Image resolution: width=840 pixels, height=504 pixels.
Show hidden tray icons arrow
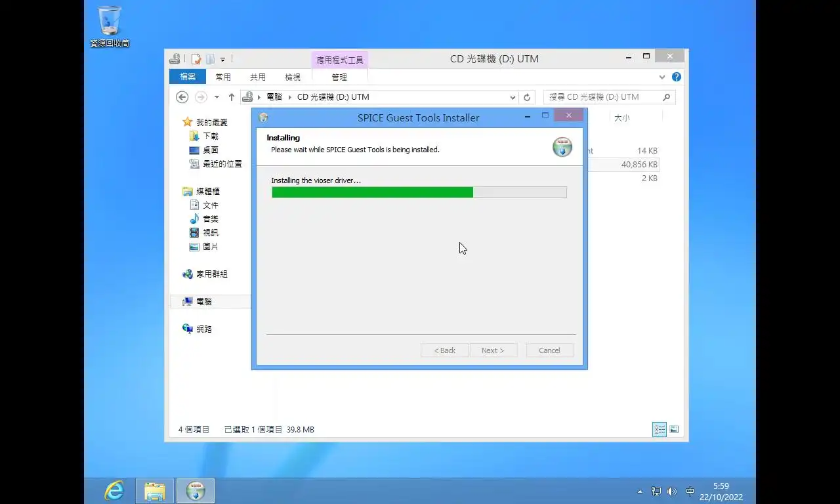[640, 492]
